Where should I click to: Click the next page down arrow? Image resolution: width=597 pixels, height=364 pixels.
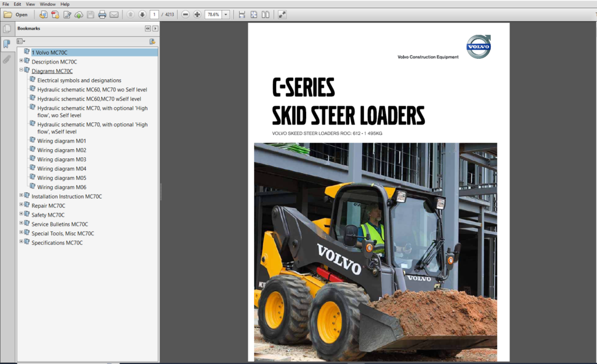(142, 15)
